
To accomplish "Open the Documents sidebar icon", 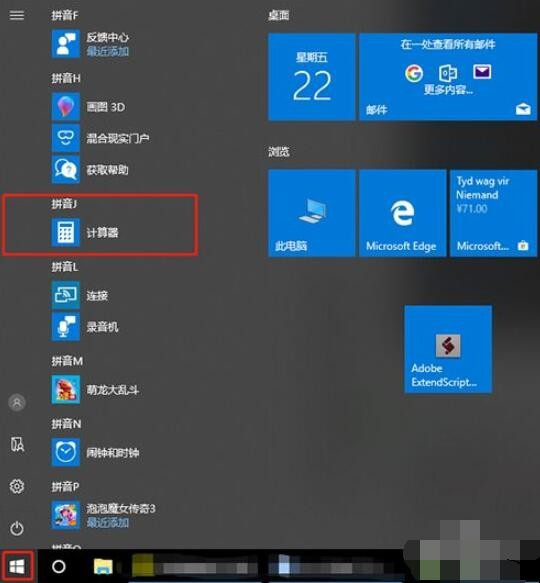I will (x=17, y=444).
